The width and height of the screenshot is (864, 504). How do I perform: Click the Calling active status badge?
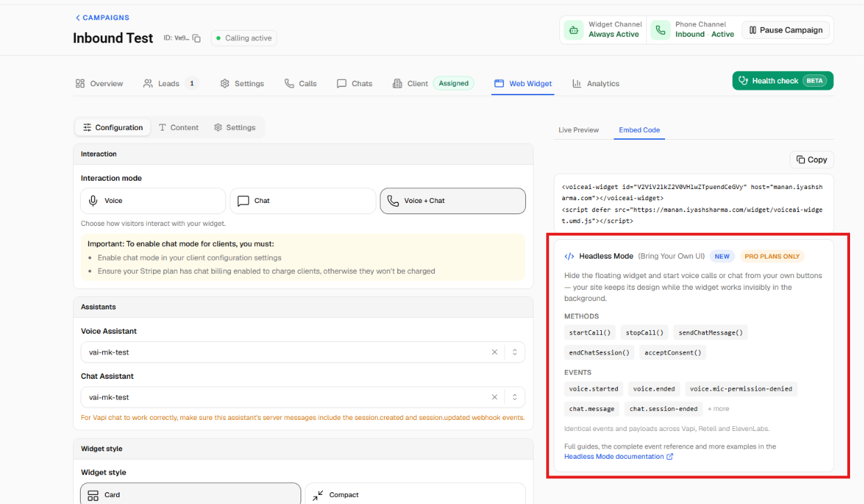click(x=243, y=38)
